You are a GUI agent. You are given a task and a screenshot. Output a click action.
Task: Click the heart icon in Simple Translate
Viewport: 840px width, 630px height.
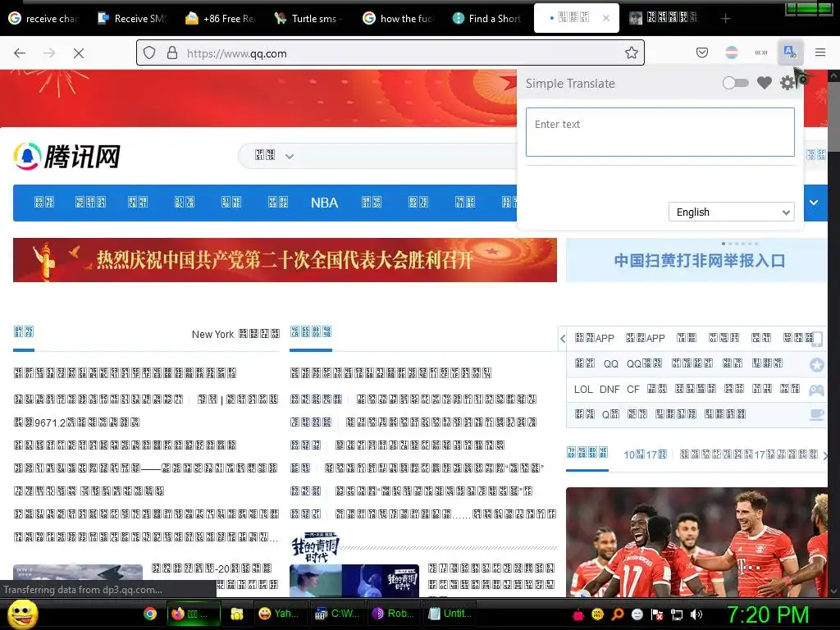point(765,83)
